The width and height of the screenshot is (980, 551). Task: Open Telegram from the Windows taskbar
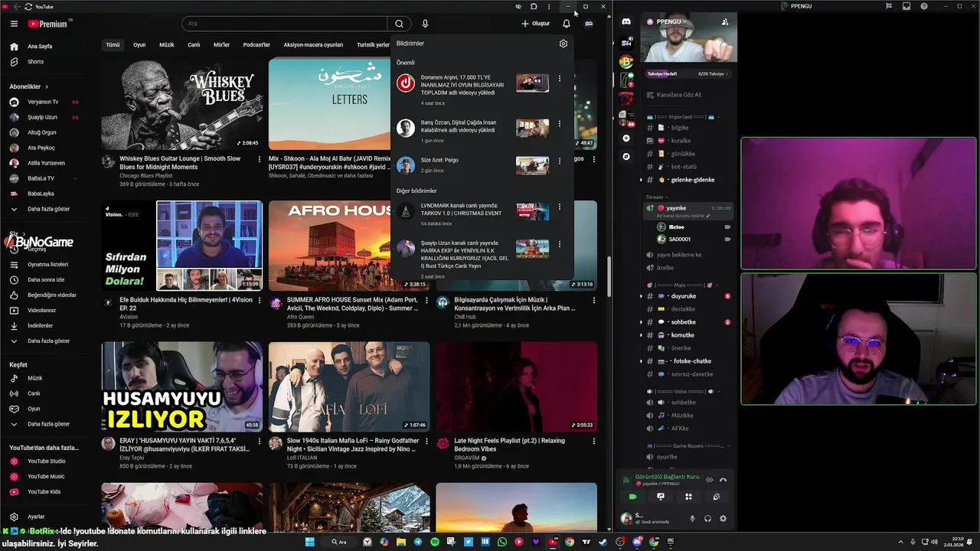[x=418, y=542]
